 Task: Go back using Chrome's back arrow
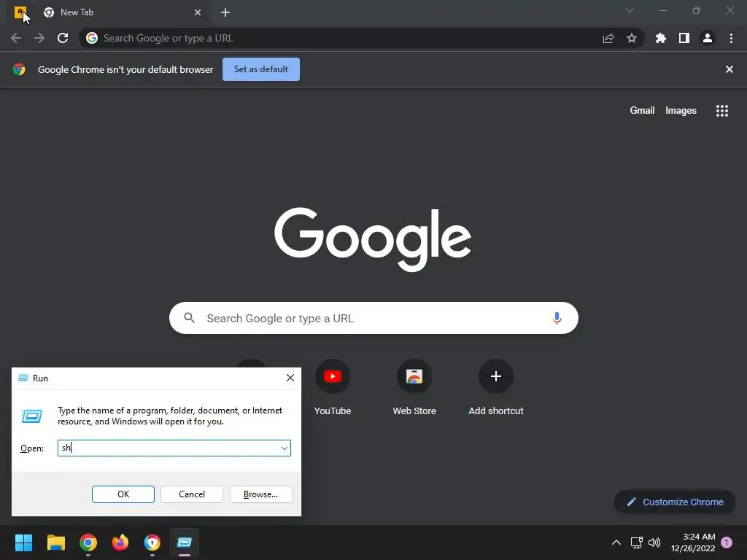(x=16, y=38)
